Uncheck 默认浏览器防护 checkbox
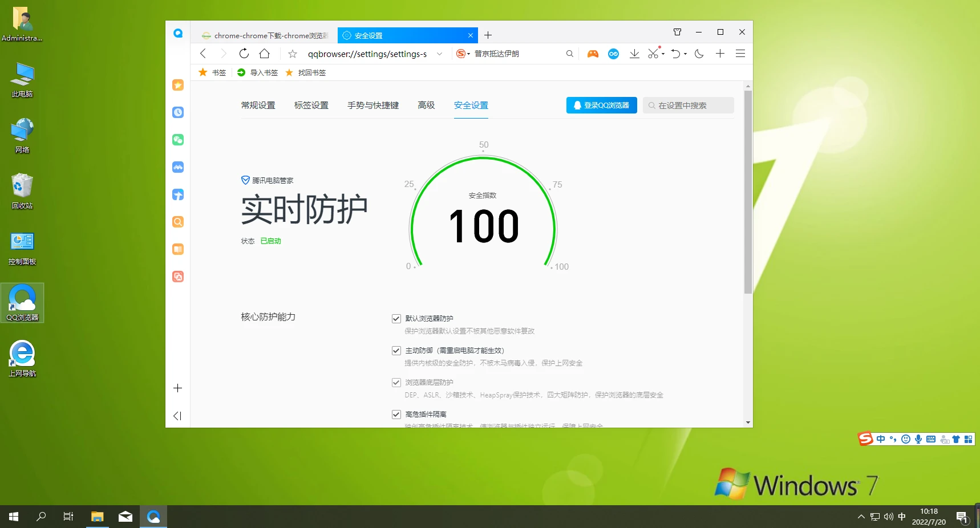Screen dimensions: 980x528 click(396, 319)
